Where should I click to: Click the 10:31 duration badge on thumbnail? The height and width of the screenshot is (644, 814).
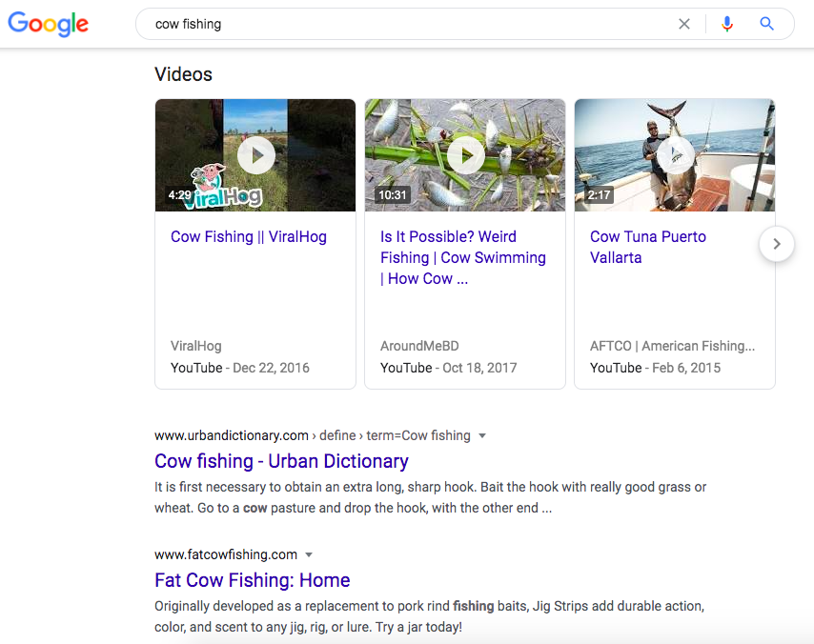(x=393, y=195)
